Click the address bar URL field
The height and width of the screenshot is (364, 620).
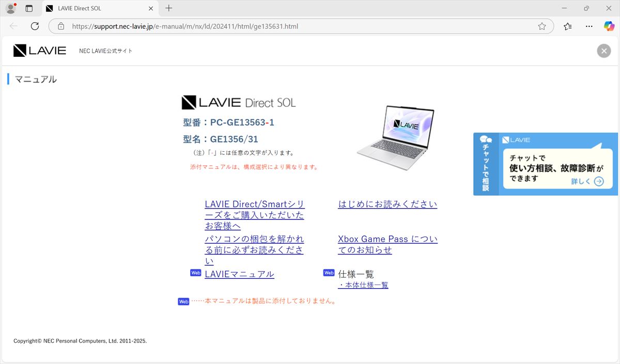pyautogui.click(x=301, y=26)
